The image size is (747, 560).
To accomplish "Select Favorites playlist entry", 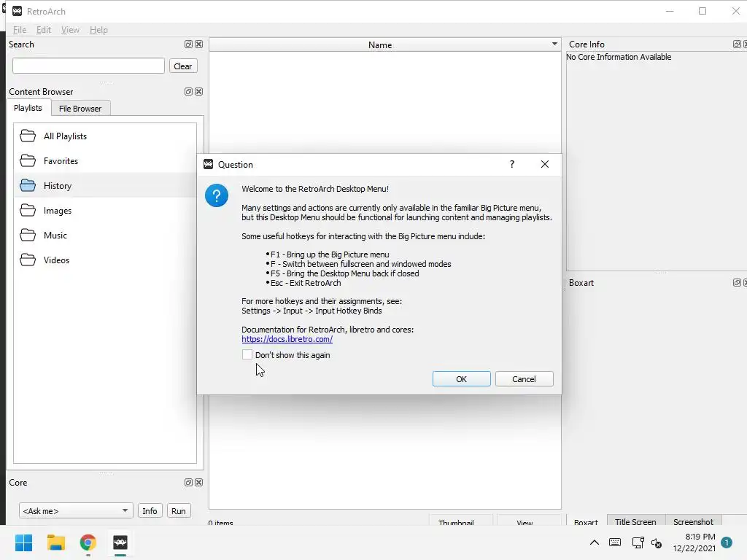I will 105,161.
